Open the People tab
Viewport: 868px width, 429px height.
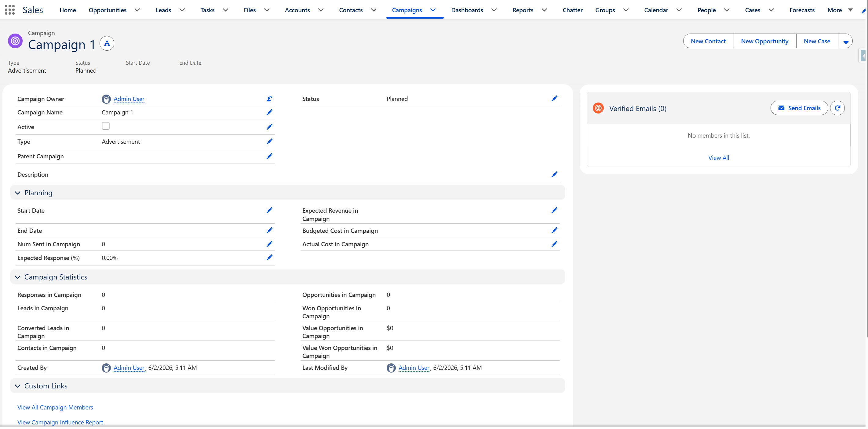click(x=707, y=10)
